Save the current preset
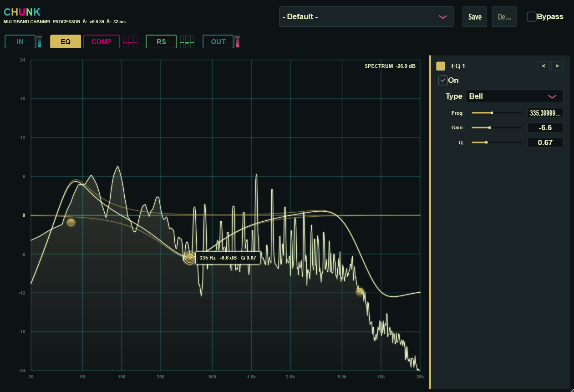Viewport: 574px width, 392px height. [x=475, y=17]
